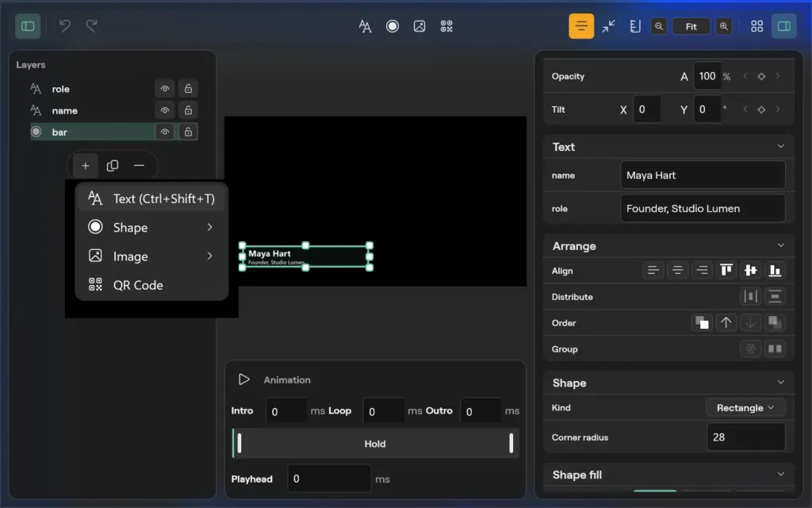Add shape with top toolbar circle icon
Screen dimensions: 812x508
click(x=393, y=26)
